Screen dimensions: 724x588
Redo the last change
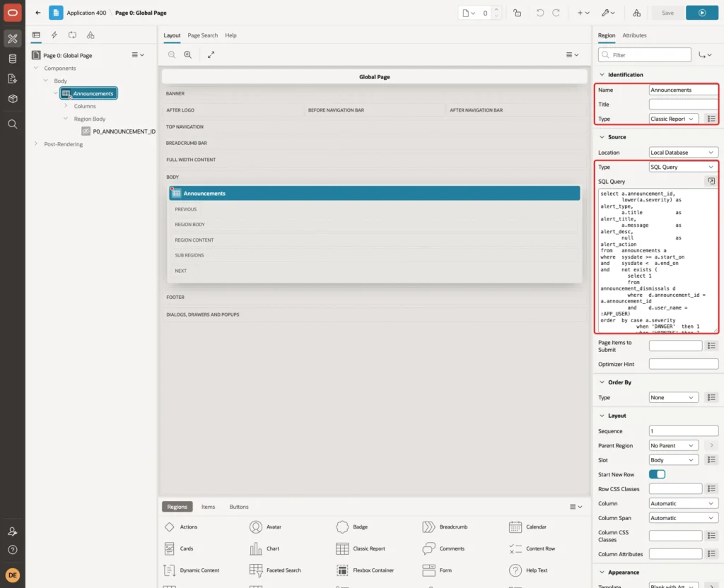556,13
